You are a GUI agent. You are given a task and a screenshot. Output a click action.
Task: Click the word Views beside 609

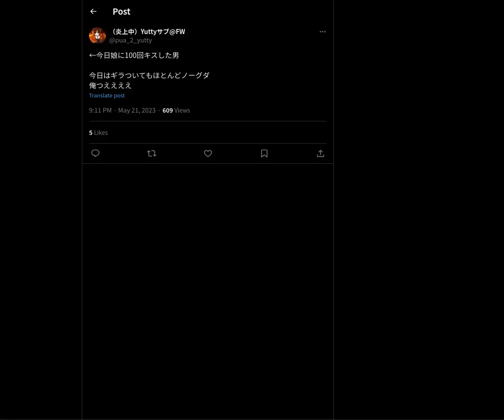[x=182, y=110]
